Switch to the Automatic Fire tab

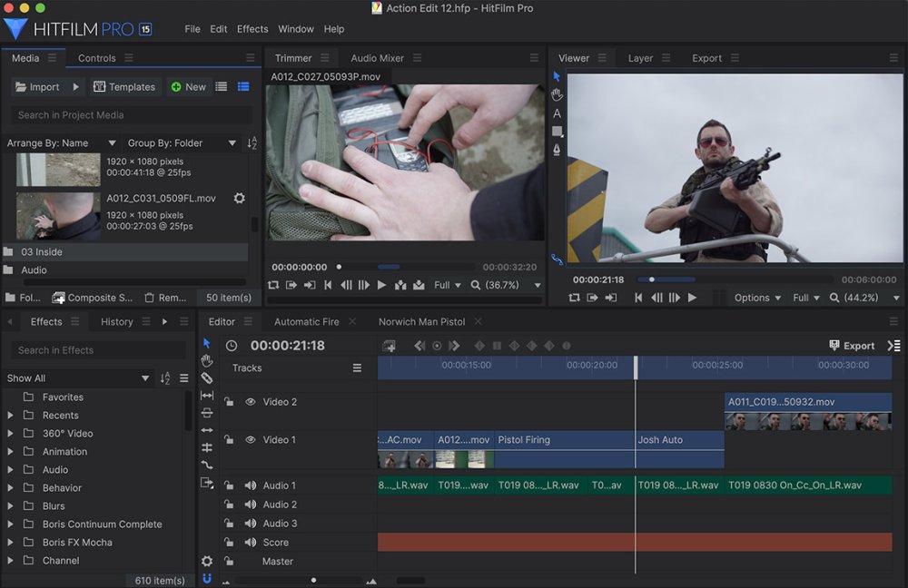(x=306, y=321)
